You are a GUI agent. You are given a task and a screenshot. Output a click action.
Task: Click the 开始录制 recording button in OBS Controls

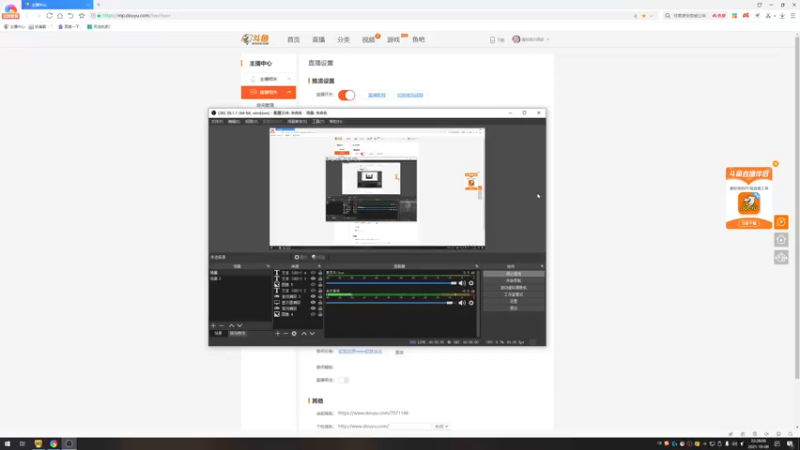(x=514, y=281)
